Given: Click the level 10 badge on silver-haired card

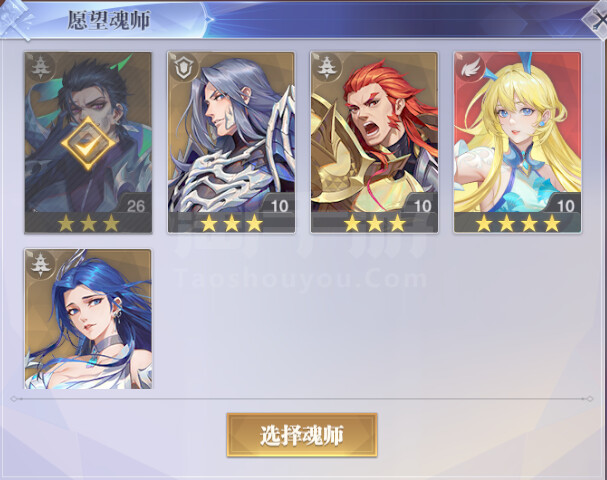Looking at the screenshot, I should 279,205.
